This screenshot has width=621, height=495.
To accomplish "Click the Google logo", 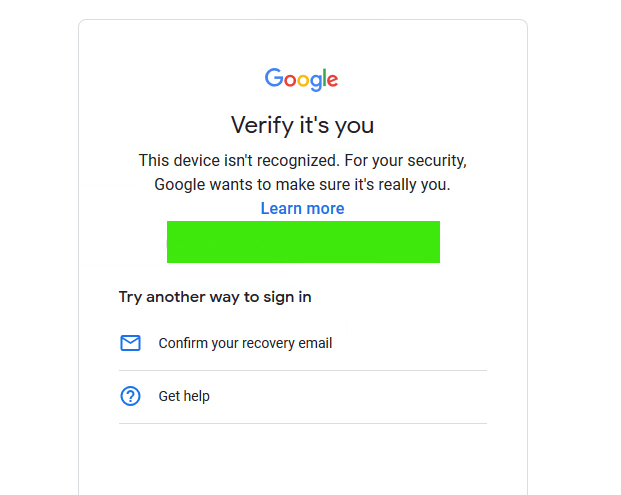I will pyautogui.click(x=302, y=79).
